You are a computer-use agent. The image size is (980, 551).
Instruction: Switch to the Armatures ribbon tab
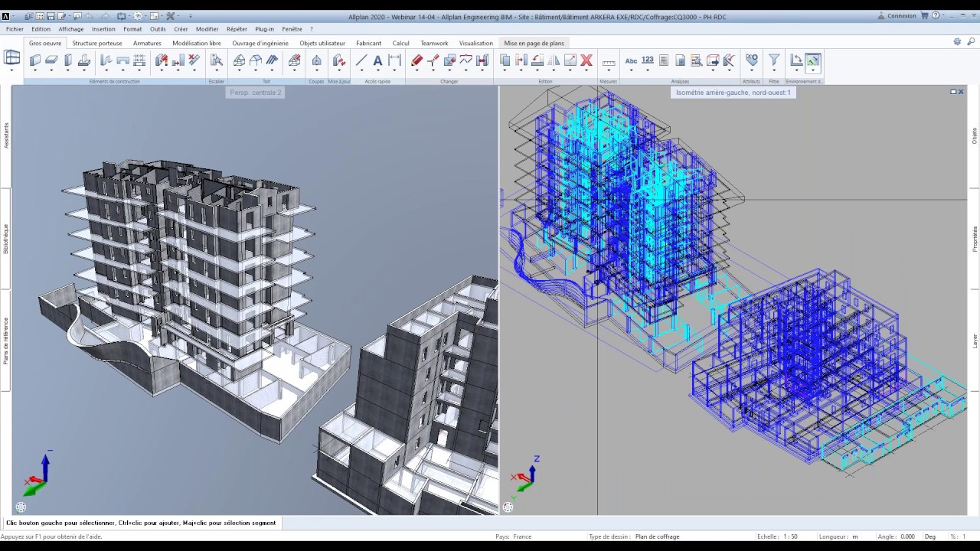147,43
